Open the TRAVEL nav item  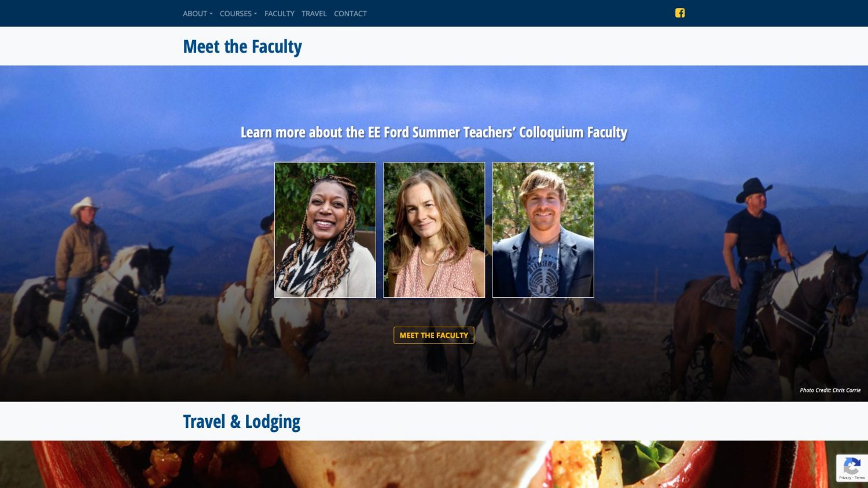coord(314,13)
